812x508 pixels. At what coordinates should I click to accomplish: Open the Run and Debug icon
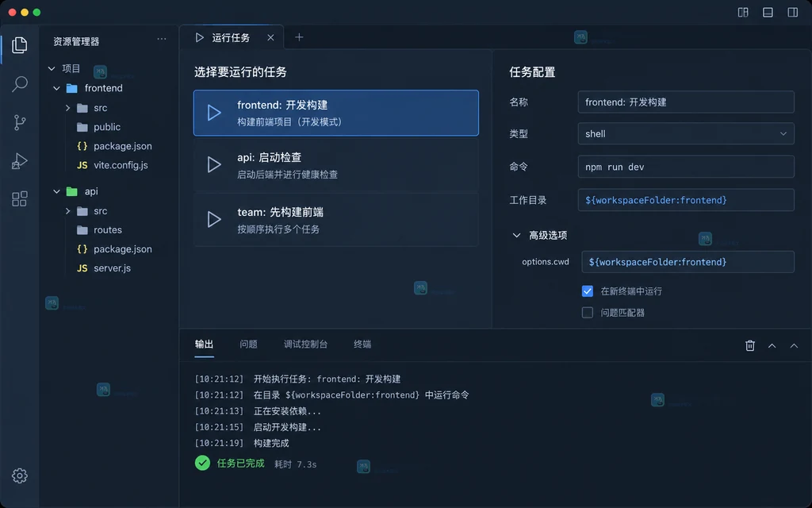(x=19, y=160)
